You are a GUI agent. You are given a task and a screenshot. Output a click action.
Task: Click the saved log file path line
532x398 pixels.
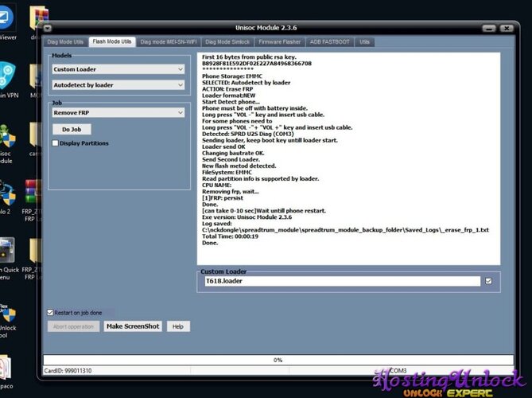click(345, 230)
